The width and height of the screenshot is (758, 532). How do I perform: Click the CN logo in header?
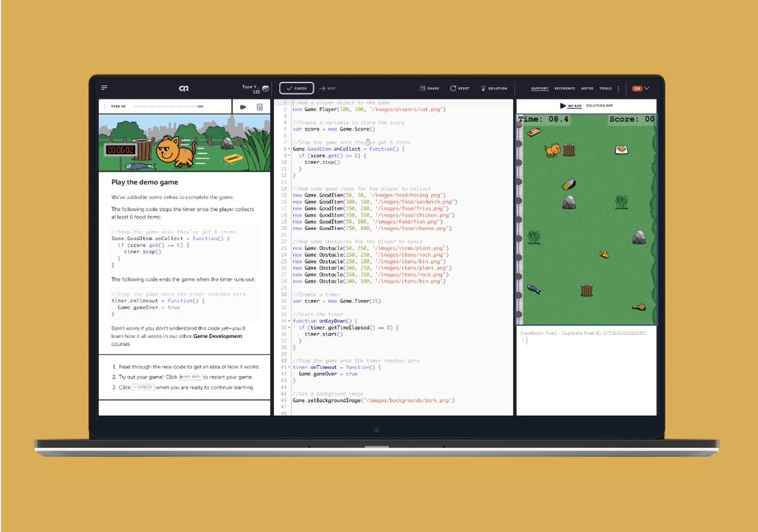tap(183, 88)
